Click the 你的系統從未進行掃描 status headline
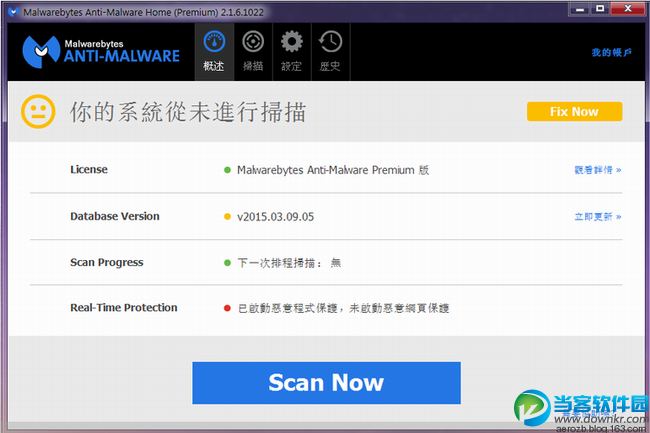 pyautogui.click(x=188, y=112)
